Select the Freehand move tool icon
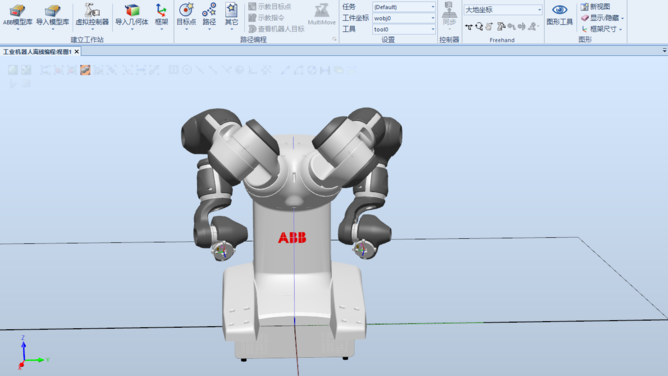Viewport: 668px width, 376px height. pos(469,27)
